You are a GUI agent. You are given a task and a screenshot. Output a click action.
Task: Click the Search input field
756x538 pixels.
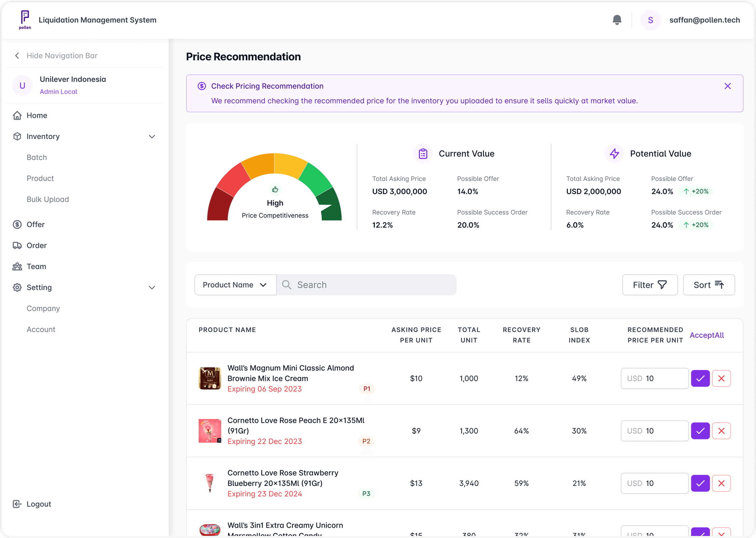[366, 285]
